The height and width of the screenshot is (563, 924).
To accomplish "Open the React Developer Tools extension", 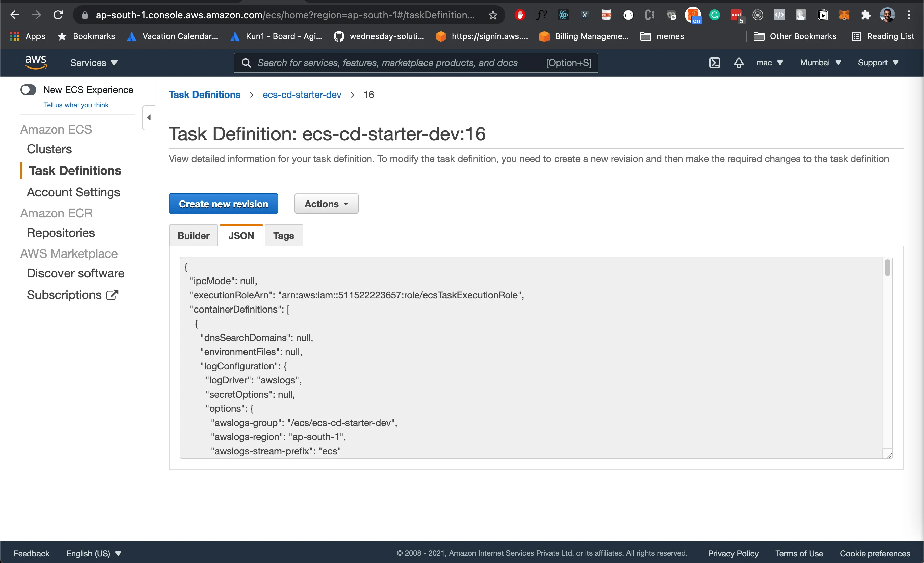I will tap(563, 15).
